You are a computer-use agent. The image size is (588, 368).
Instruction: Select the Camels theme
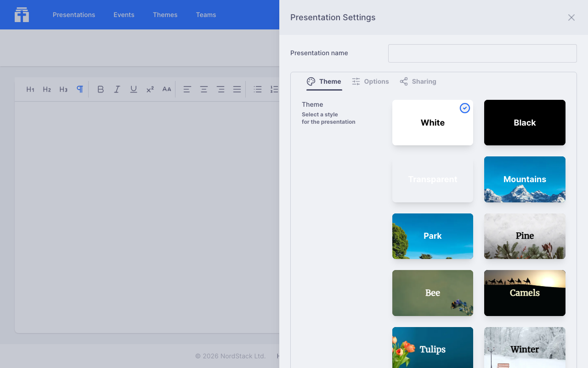525,293
